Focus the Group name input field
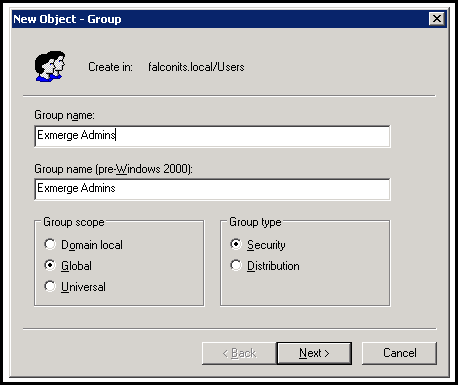The image size is (458, 385). [212, 136]
